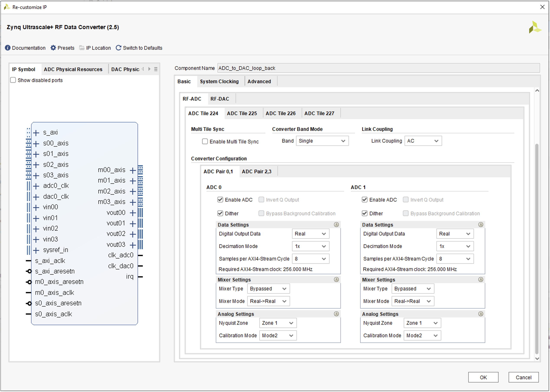Screen dimensions: 550x392
Task: Click the IP Location folder icon
Action: (x=82, y=48)
